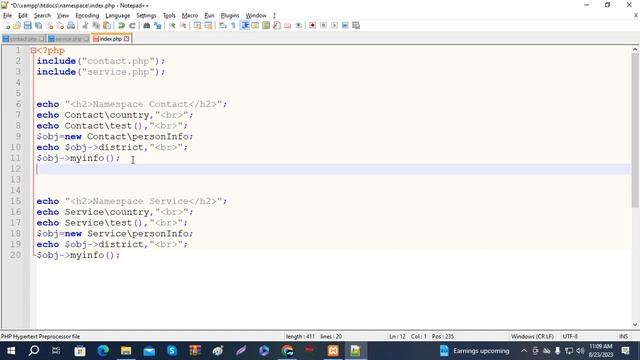
Task: Toggle synchronized vertical scrolling
Action: (x=198, y=25)
